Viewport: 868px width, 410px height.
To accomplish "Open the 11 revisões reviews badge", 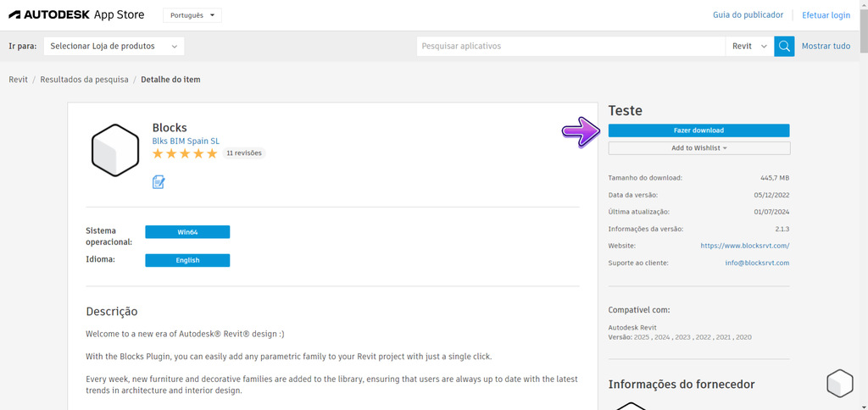I will click(x=244, y=153).
